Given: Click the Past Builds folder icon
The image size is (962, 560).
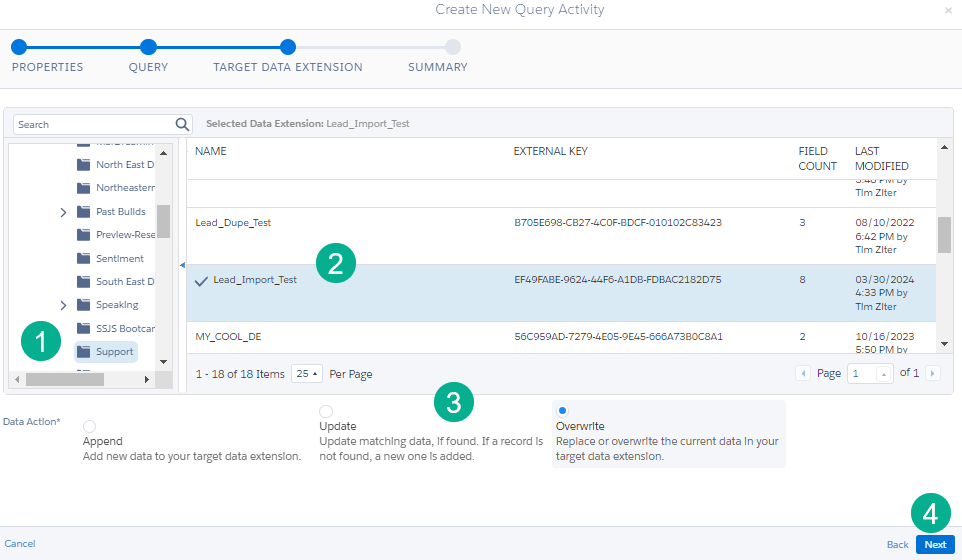Looking at the screenshot, I should pos(84,212).
